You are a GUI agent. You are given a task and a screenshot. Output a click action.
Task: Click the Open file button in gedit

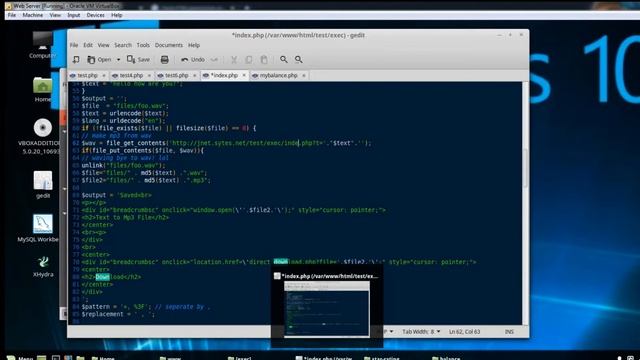point(99,60)
